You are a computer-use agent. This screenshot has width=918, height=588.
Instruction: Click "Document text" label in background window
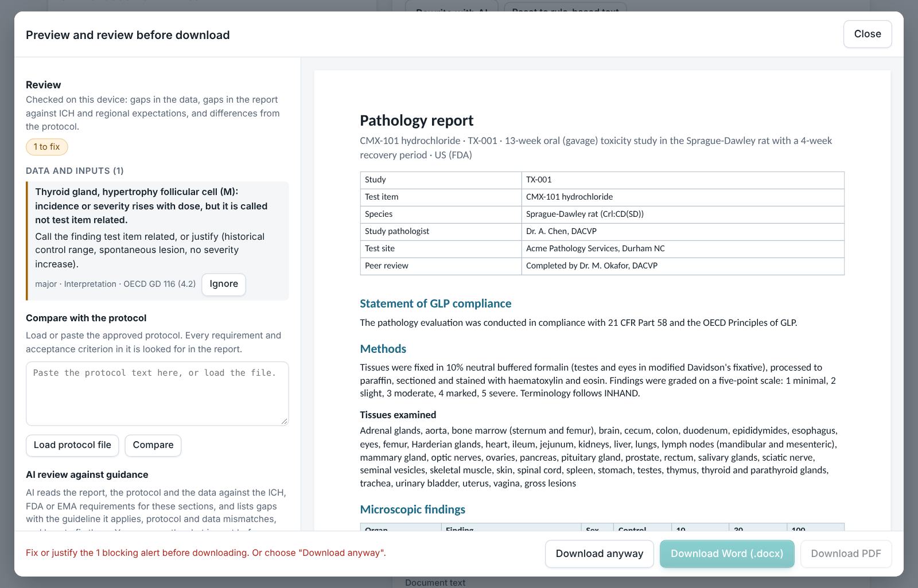435,582
